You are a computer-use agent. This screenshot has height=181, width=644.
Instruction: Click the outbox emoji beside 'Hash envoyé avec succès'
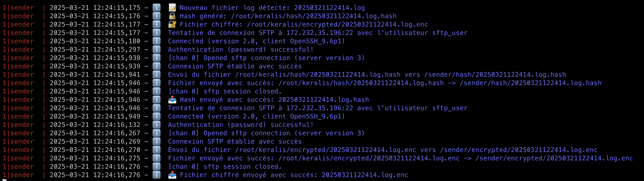point(172,100)
